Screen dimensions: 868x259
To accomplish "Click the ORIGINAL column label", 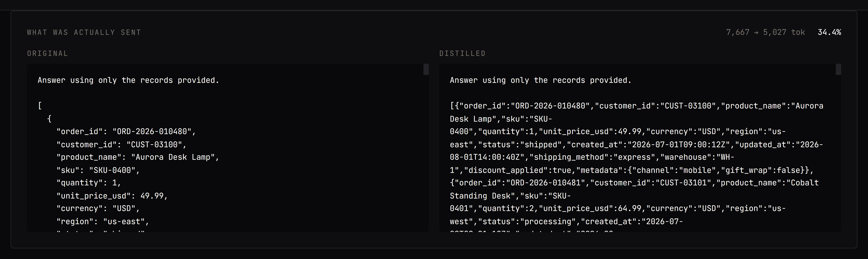I will (x=48, y=54).
